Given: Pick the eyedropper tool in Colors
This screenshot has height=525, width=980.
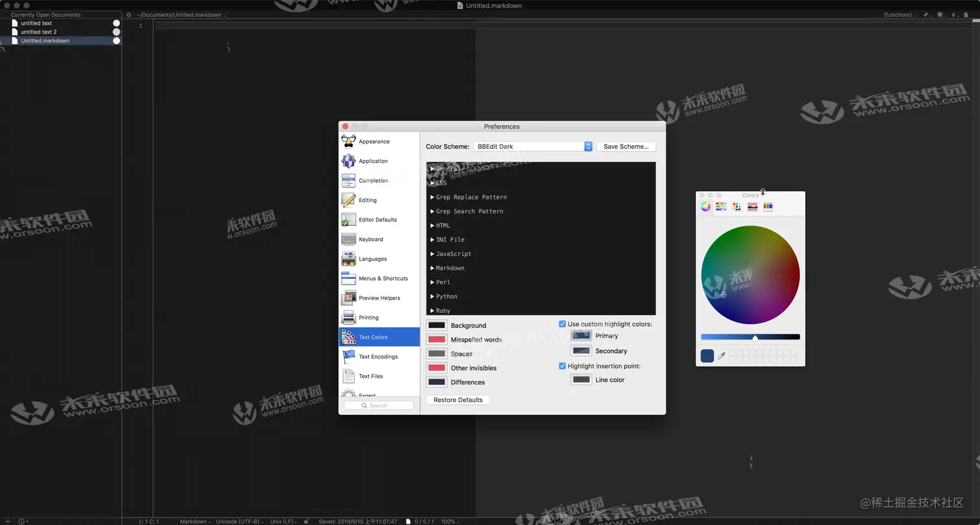Looking at the screenshot, I should pyautogui.click(x=721, y=356).
